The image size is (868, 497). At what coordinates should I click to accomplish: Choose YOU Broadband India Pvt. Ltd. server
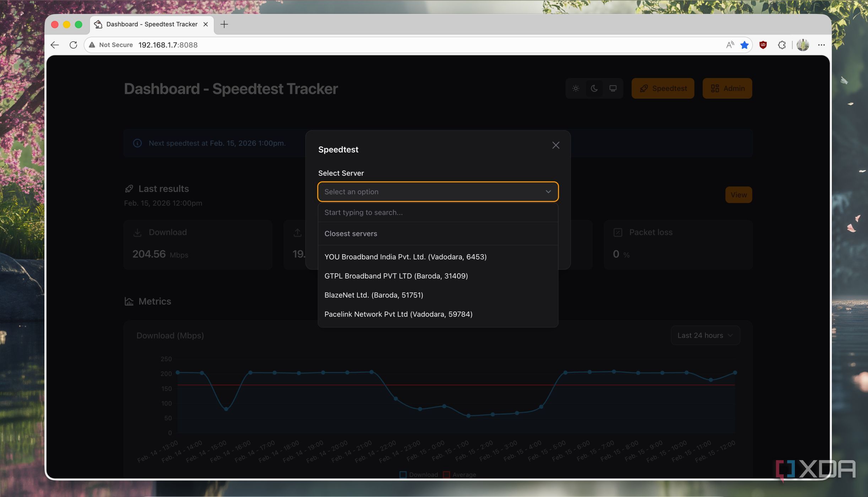pos(438,257)
